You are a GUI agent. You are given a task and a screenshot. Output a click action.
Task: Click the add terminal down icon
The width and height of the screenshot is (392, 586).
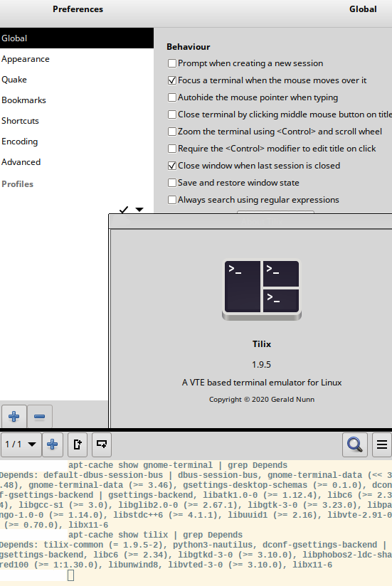pos(102,444)
